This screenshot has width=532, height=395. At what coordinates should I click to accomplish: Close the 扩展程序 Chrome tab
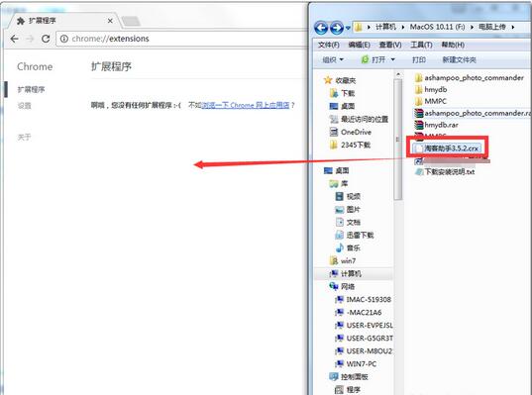[x=110, y=21]
